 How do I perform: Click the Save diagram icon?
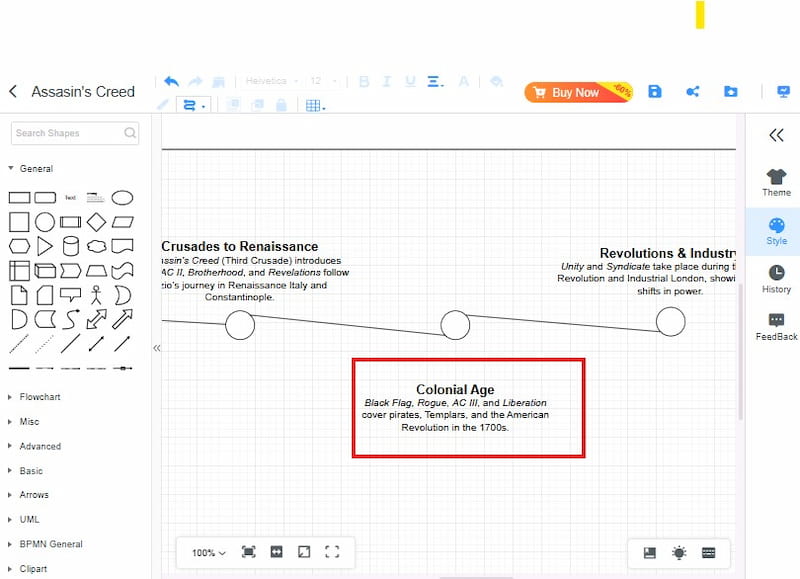[x=655, y=92]
